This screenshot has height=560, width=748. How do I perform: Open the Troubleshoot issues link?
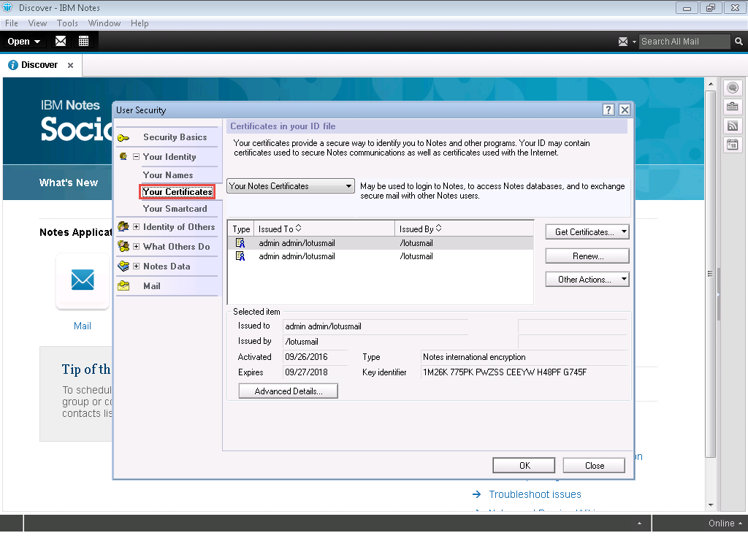[x=535, y=494]
